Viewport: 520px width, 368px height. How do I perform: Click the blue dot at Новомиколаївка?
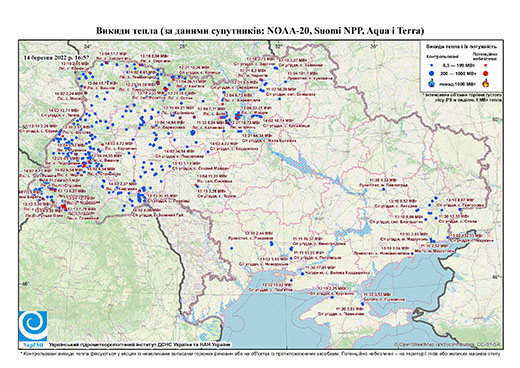412,254
